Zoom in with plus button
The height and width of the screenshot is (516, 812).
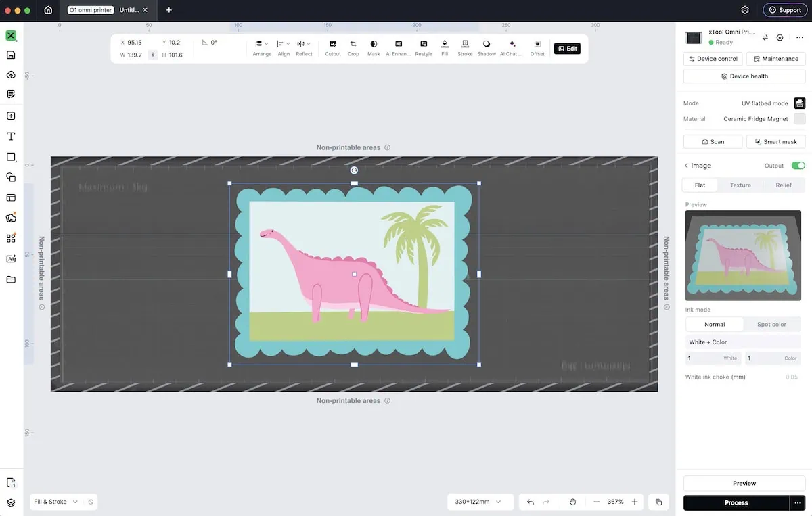(635, 502)
